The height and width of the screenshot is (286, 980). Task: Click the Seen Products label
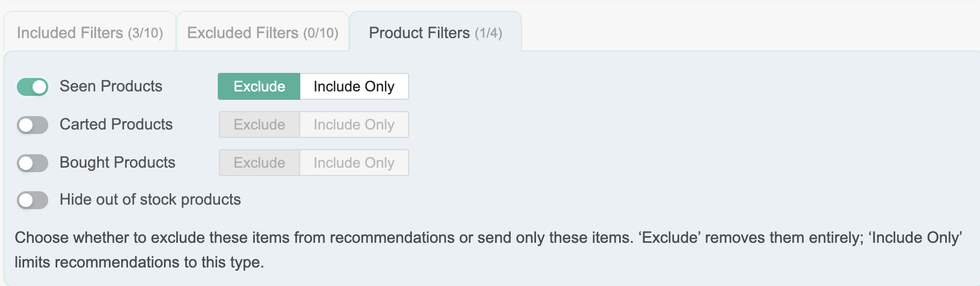[111, 86]
